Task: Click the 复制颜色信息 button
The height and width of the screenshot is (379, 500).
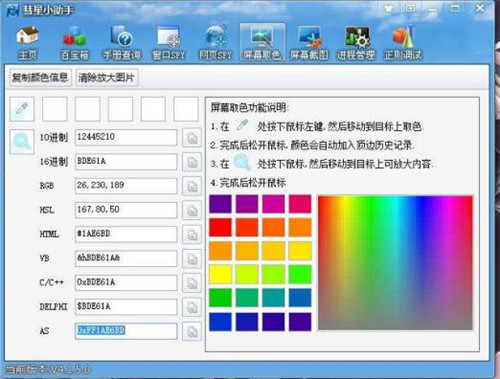Action: [40, 78]
